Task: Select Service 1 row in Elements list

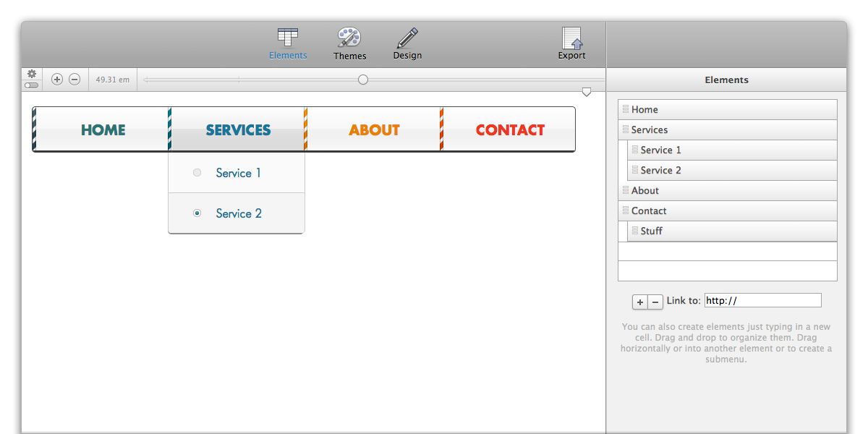Action: tap(732, 150)
